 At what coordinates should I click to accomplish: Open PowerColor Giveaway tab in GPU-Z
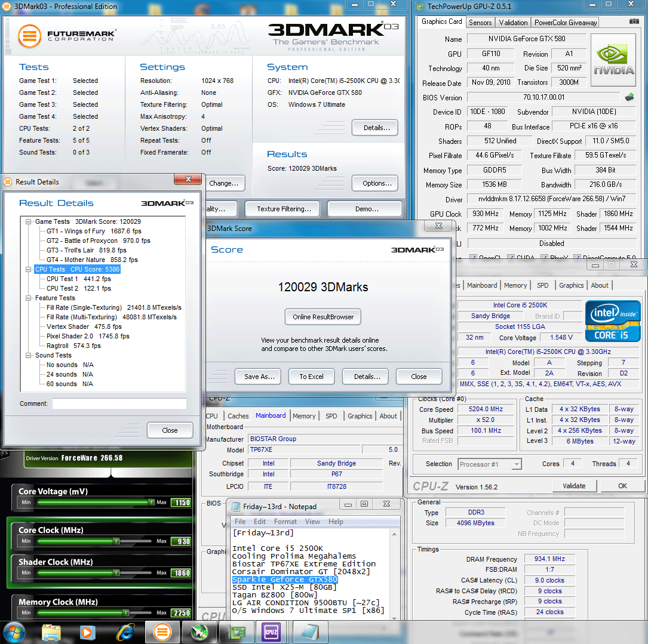(x=566, y=22)
